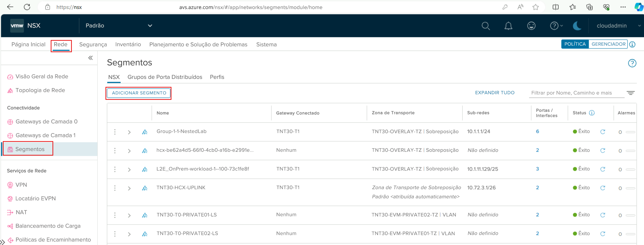
Task: Toggle dark mode moon icon
Action: point(577,26)
